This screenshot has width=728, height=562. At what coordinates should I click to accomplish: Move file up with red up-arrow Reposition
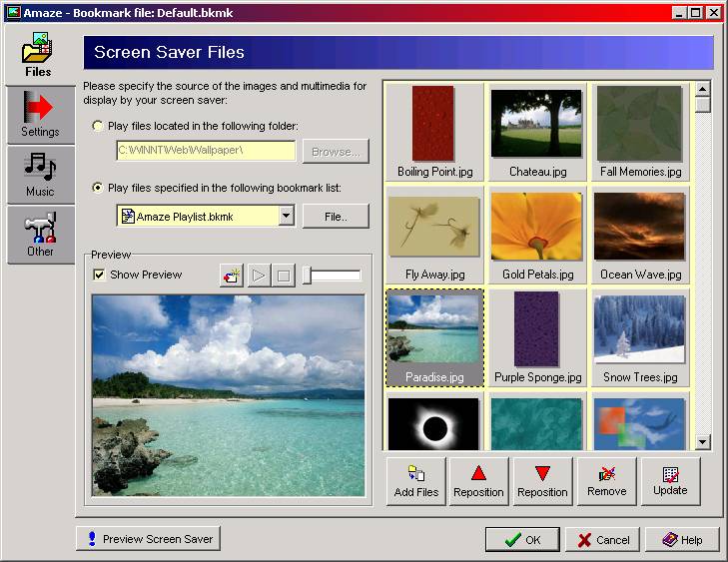[x=478, y=481]
